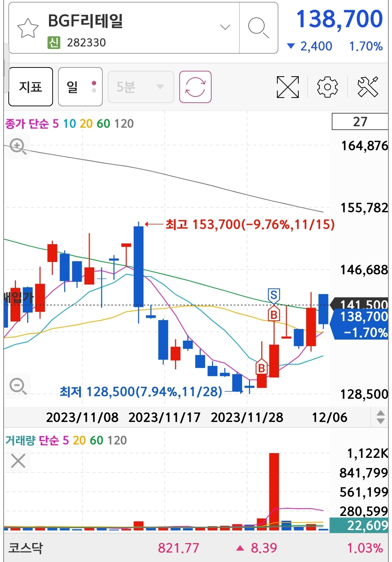Click the current price 138,700 header
The height and width of the screenshot is (562, 392).
[x=339, y=19]
